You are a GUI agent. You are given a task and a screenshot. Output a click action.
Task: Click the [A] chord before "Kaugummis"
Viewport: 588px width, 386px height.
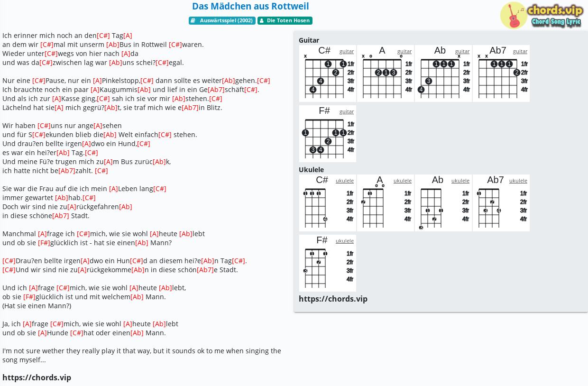click(x=95, y=90)
